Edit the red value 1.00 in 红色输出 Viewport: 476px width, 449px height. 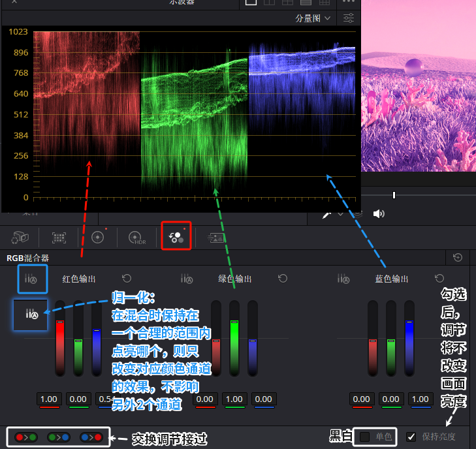coord(49,399)
